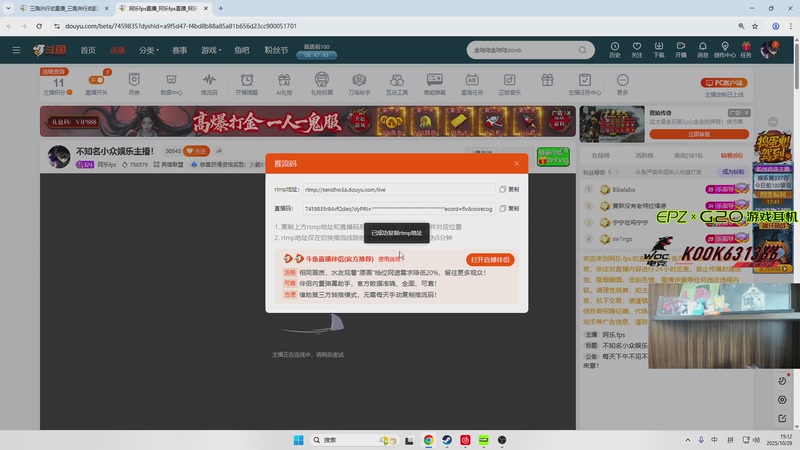Open 历史 history in the header
This screenshot has width=800, height=450.
[x=614, y=49]
